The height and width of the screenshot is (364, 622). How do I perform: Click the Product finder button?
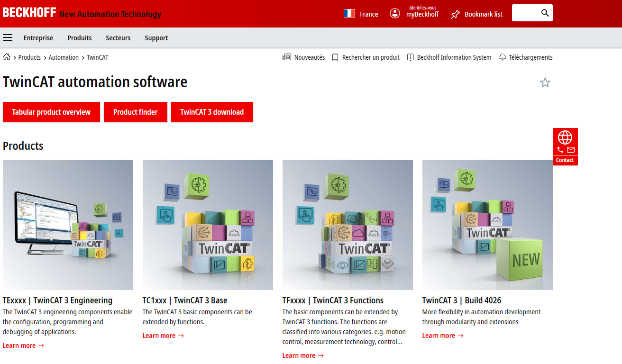[136, 112]
